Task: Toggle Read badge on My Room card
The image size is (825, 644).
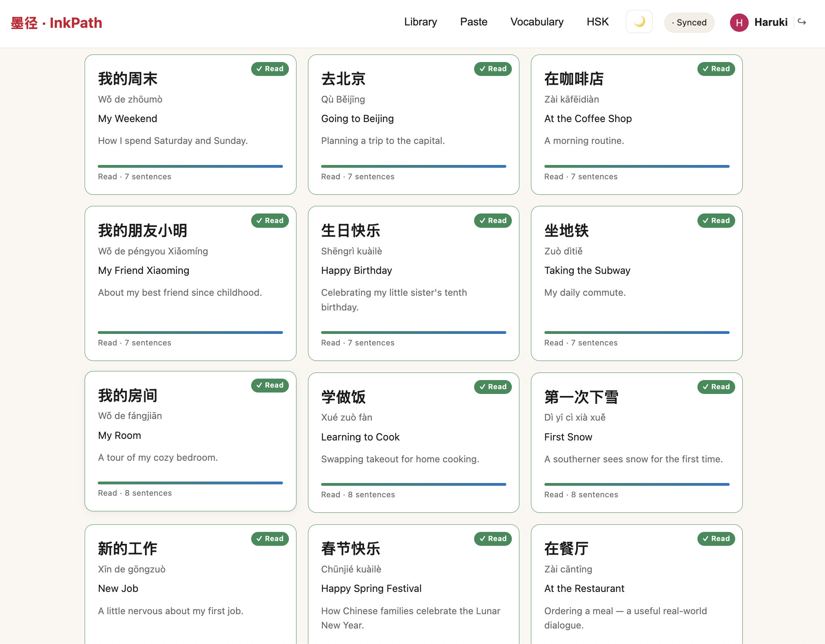Action: coord(270,385)
